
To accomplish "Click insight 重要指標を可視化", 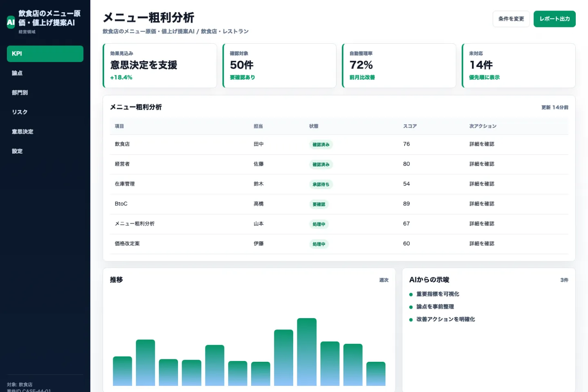I will 438,294.
